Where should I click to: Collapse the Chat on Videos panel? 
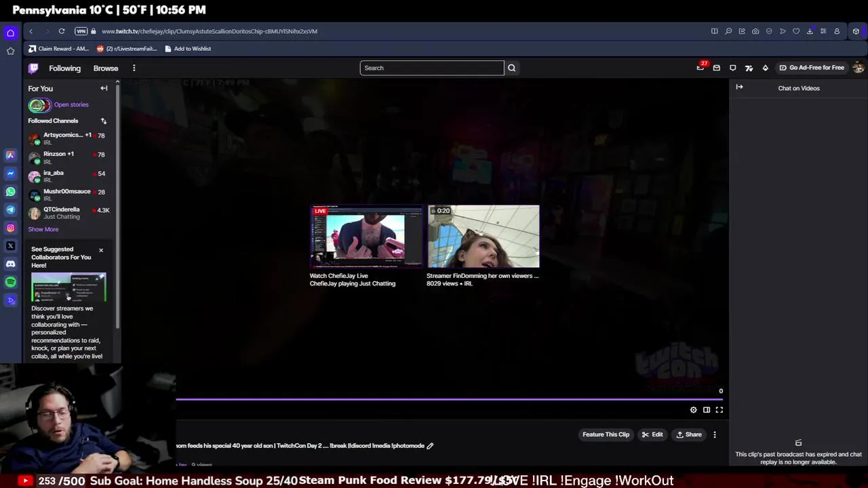point(740,87)
